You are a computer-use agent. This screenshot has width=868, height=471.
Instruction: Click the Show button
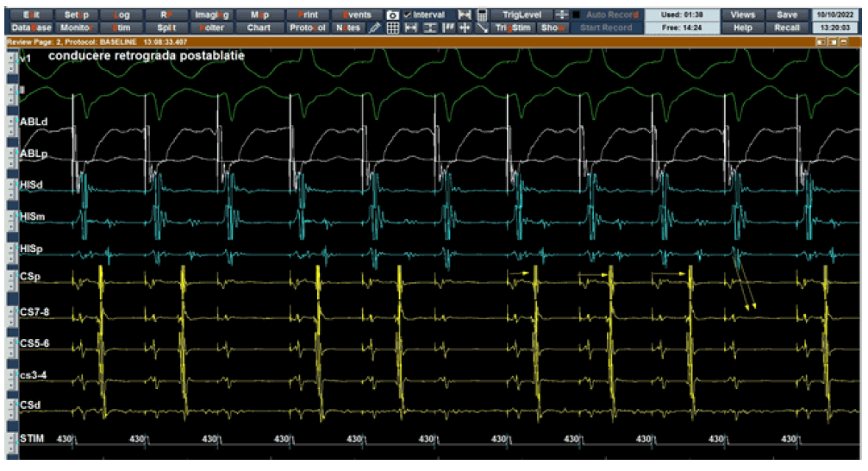point(552,28)
